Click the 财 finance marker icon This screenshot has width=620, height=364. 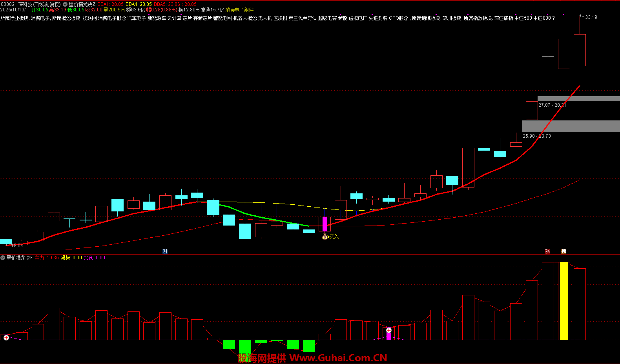click(165, 251)
